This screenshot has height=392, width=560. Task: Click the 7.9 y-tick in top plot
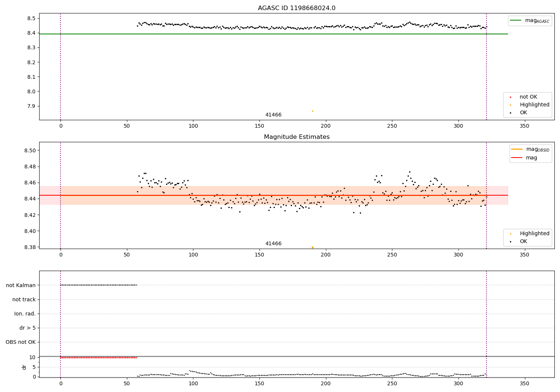(x=31, y=106)
